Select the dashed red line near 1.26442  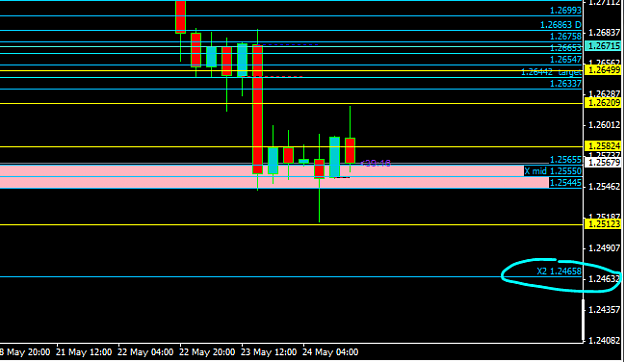pyautogui.click(x=273, y=76)
